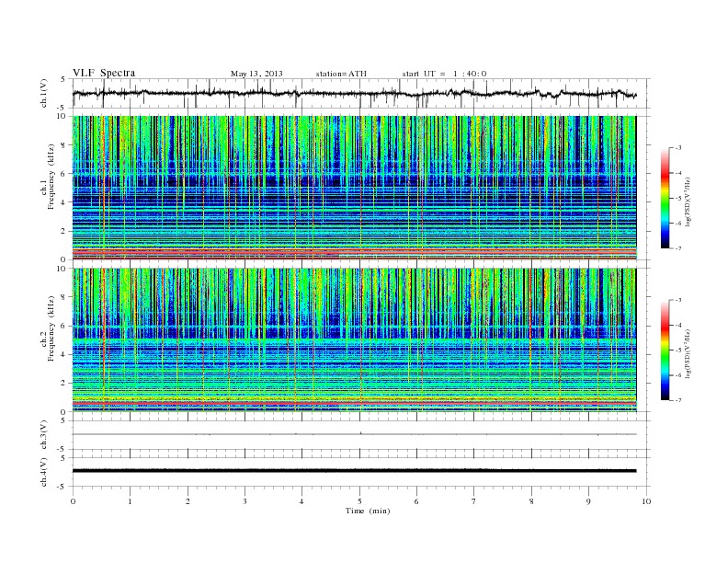Click the "ch.1(V)" waveform axis label

coord(43,93)
